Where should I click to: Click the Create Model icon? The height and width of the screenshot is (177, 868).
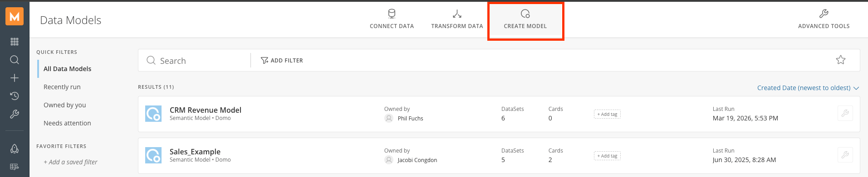click(x=525, y=14)
